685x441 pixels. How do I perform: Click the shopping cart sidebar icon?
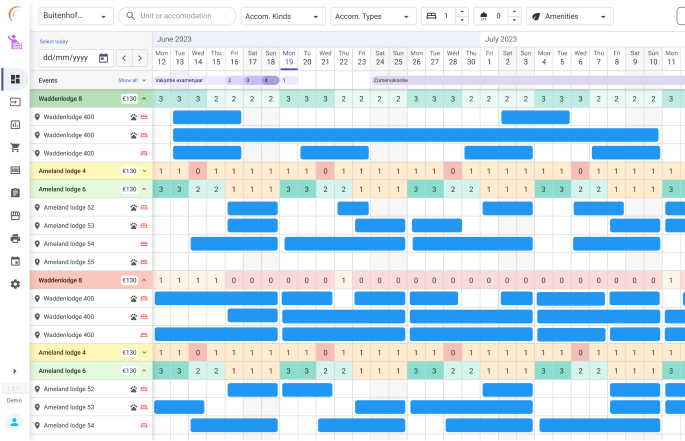pyautogui.click(x=15, y=147)
